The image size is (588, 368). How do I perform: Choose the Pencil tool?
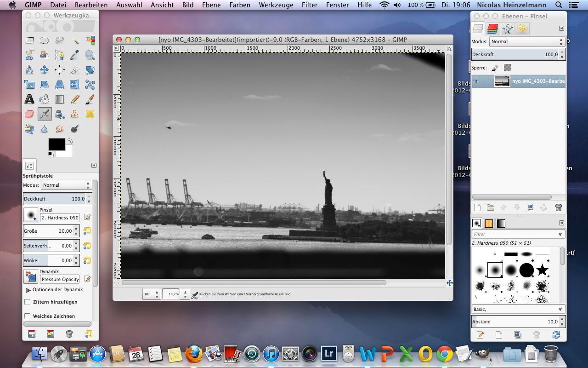(x=75, y=99)
